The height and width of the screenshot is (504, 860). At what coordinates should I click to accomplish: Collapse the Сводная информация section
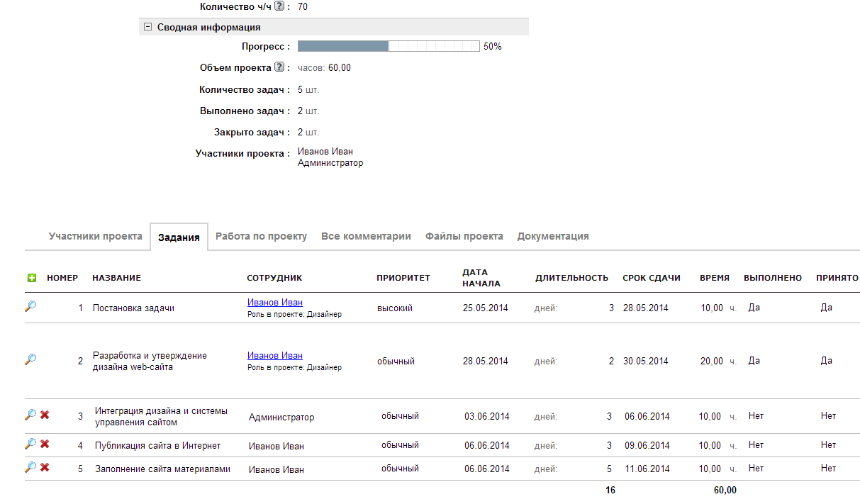(147, 27)
